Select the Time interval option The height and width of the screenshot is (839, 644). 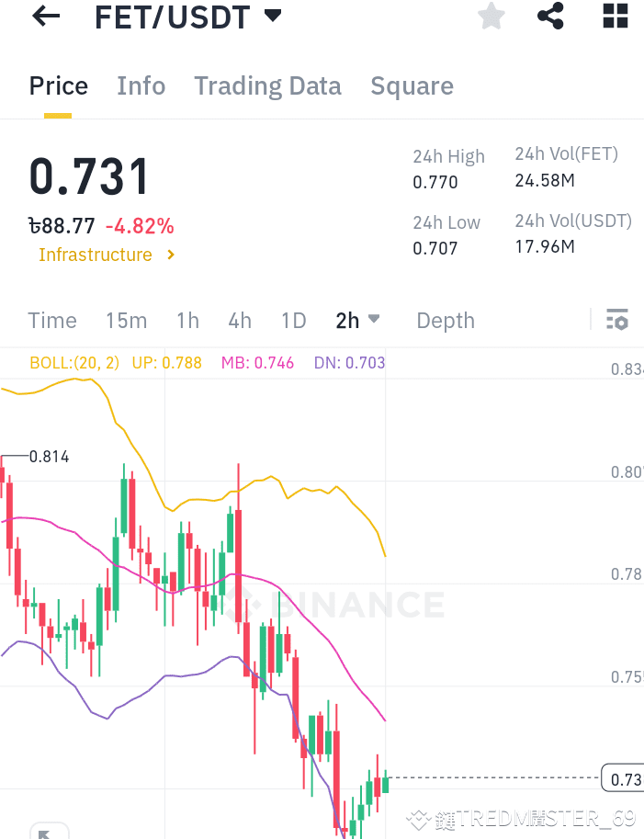[x=51, y=320]
